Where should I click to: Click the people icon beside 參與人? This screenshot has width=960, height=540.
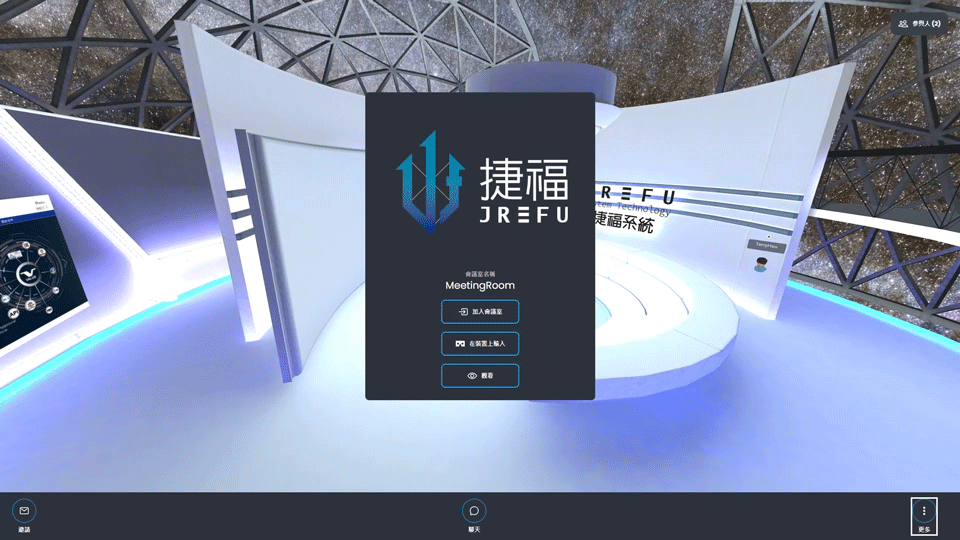point(903,22)
